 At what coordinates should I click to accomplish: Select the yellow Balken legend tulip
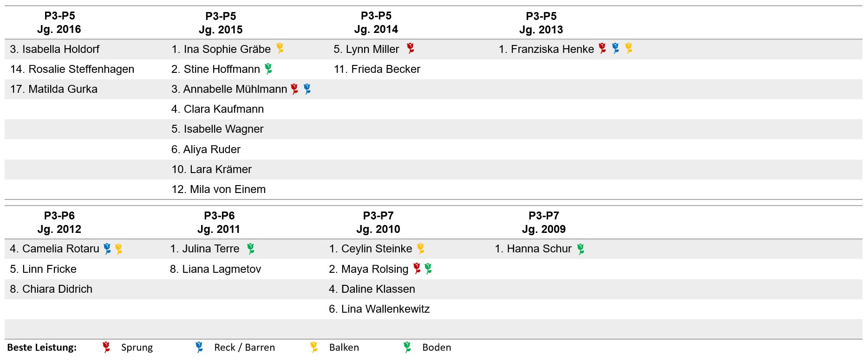pyautogui.click(x=314, y=347)
